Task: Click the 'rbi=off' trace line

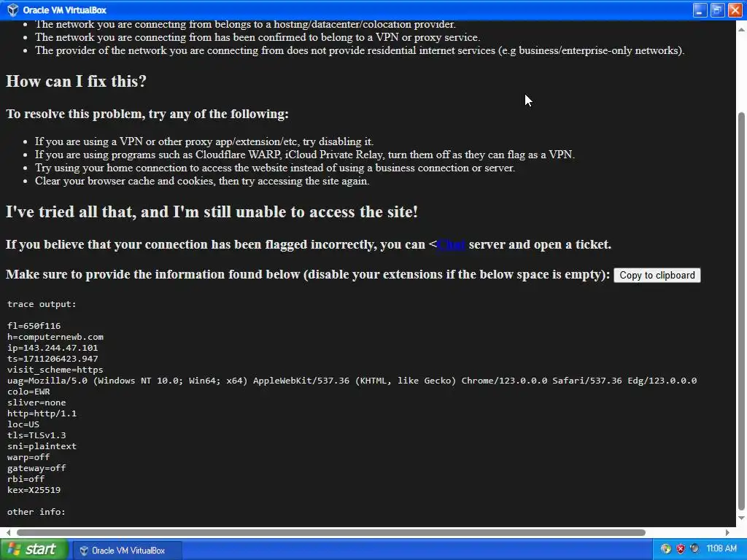Action: (x=26, y=479)
